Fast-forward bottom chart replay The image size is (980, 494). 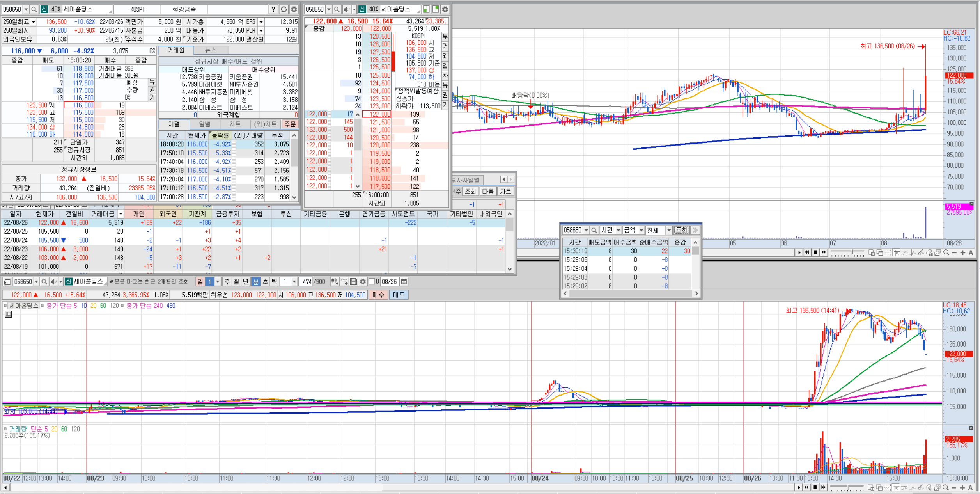tap(823, 488)
